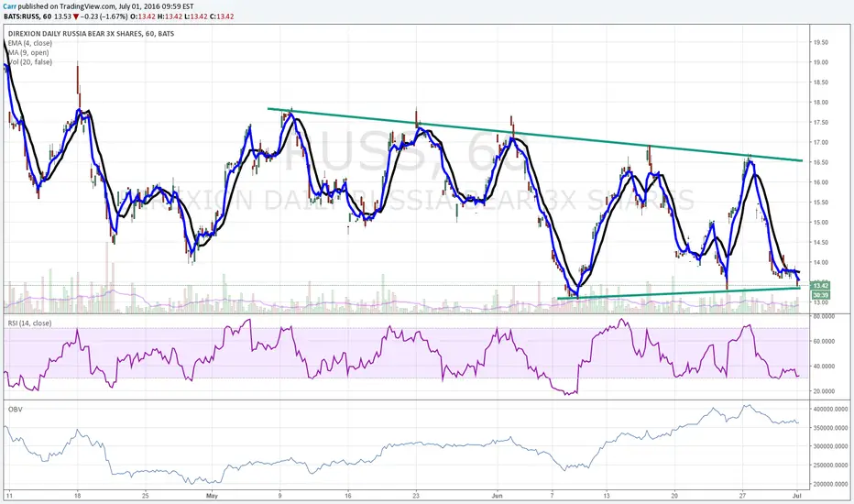This screenshot has height=504, width=854.
Task: Click the red down-arrow price change indicator
Action: click(76, 16)
